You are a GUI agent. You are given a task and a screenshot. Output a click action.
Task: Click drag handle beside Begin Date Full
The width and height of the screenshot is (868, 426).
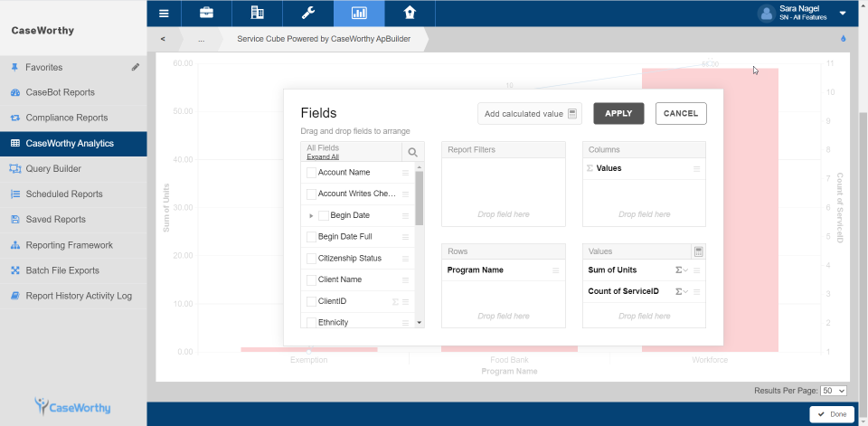pos(405,237)
